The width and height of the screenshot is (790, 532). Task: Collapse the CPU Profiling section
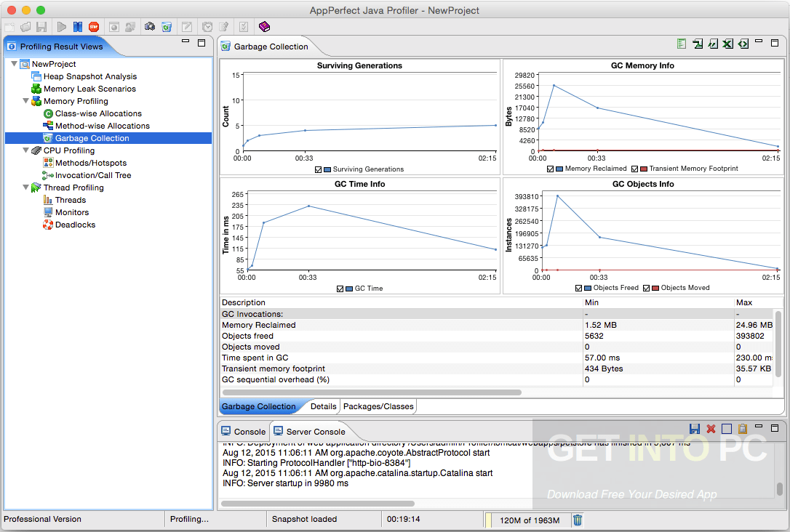pyautogui.click(x=25, y=150)
